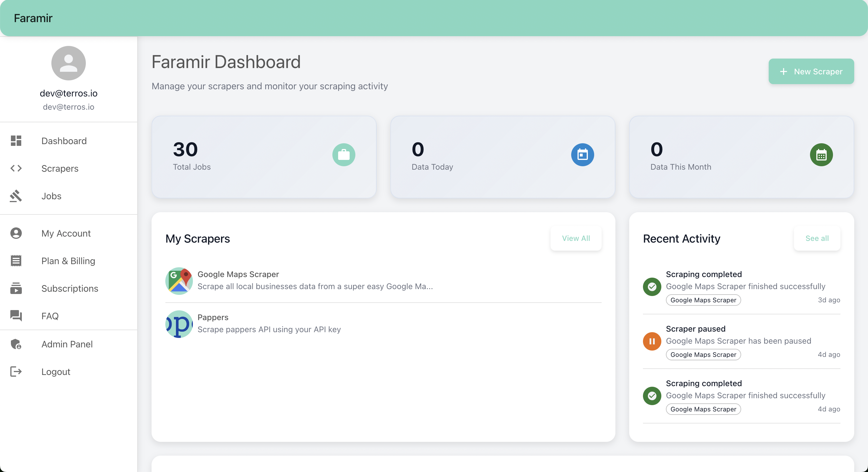The image size is (868, 472).
Task: Click the Data This Month calendar icon
Action: [821, 154]
